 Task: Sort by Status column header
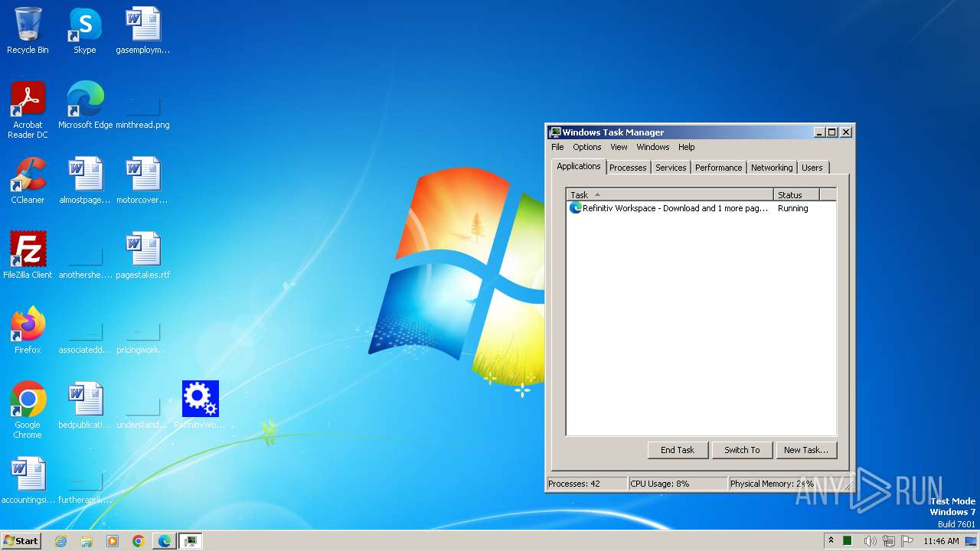tap(796, 195)
